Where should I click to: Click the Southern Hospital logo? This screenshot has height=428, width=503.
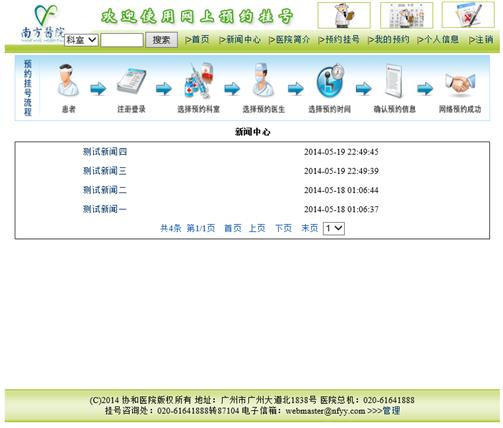tap(43, 23)
